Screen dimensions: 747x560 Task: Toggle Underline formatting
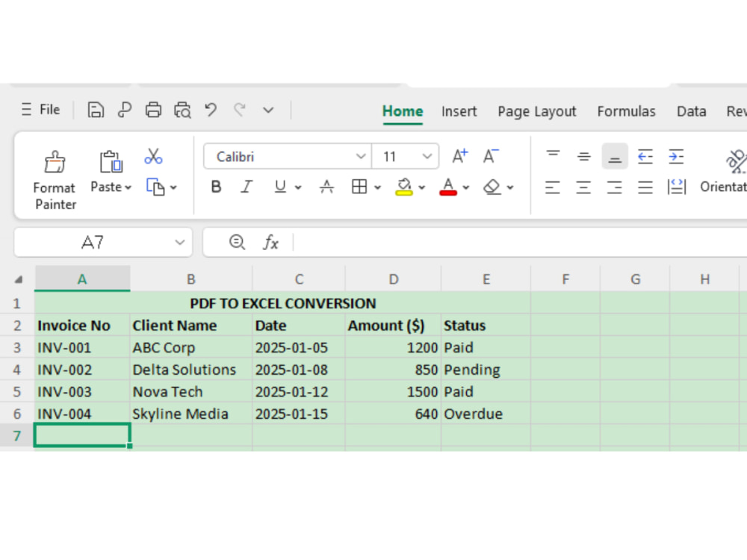point(280,187)
